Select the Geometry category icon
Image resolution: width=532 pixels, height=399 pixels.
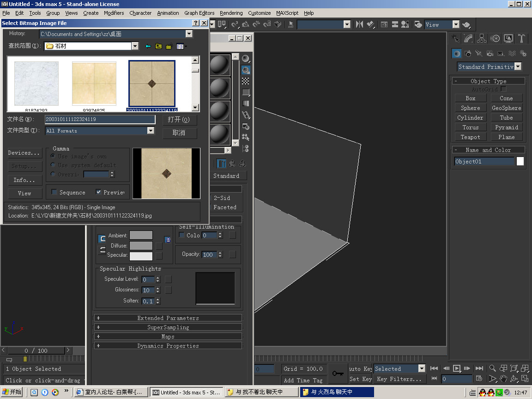457,54
